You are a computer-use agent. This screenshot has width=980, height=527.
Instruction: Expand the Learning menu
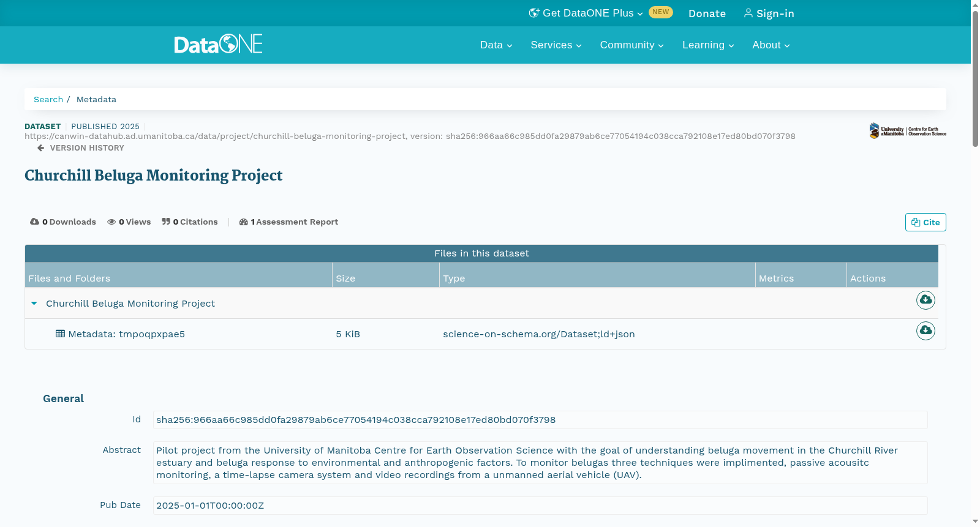click(708, 45)
